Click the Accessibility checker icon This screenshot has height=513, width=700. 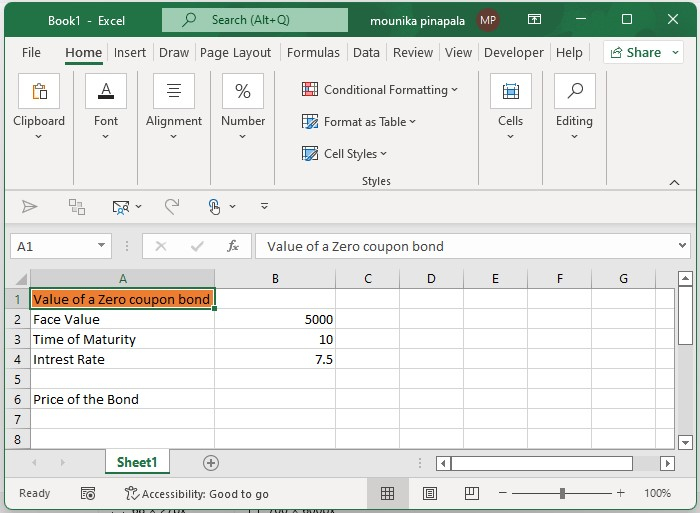coord(132,493)
